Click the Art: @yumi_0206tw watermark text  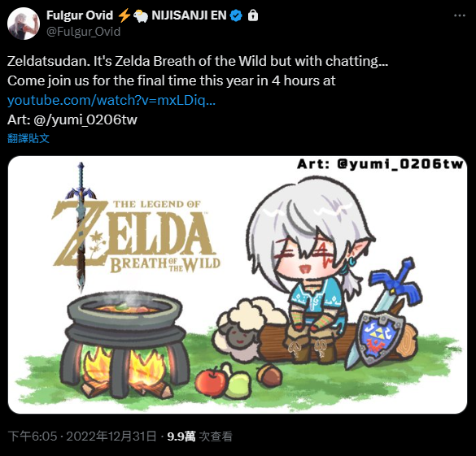(x=380, y=164)
